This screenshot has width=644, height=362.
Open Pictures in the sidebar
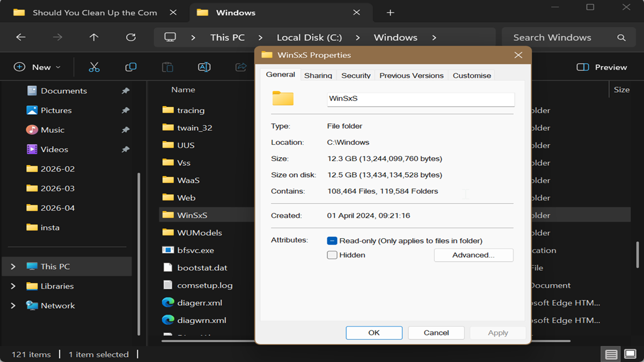tap(56, 110)
